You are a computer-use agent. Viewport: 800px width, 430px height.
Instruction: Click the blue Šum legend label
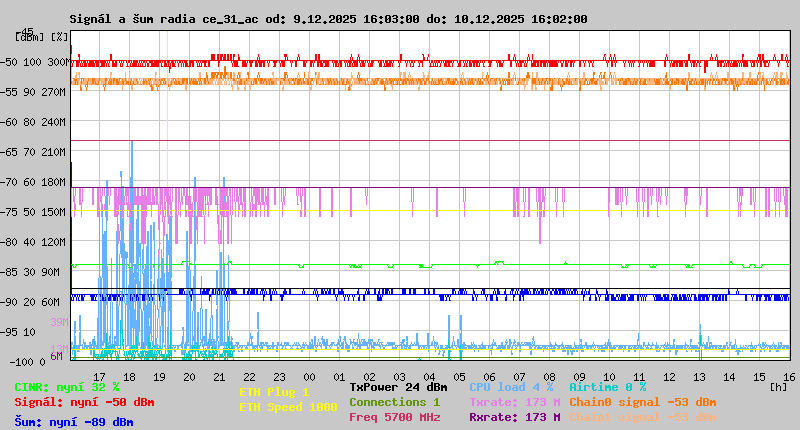tap(74, 422)
